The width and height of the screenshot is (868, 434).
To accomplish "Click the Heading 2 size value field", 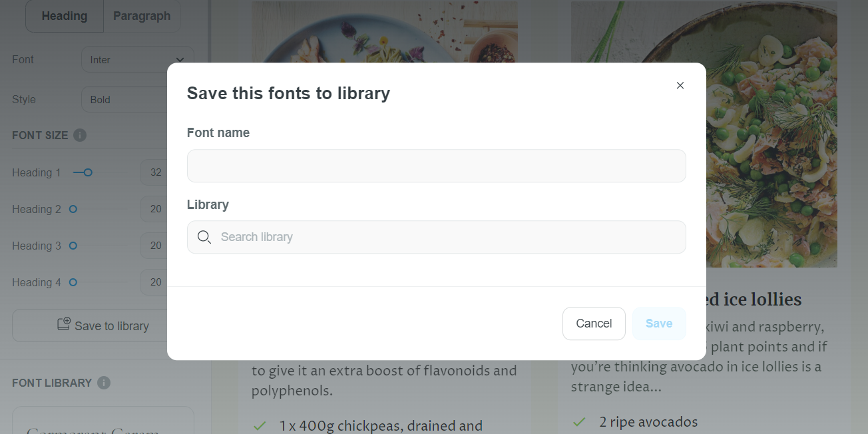I will (x=154, y=209).
